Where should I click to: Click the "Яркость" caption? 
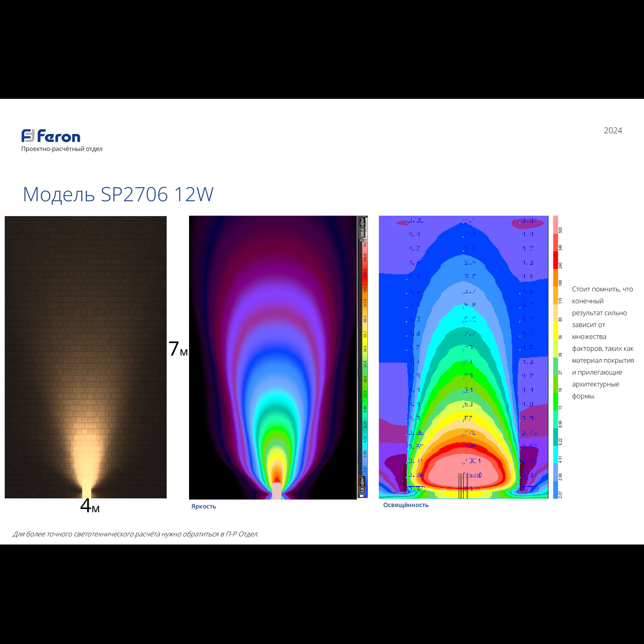204,506
